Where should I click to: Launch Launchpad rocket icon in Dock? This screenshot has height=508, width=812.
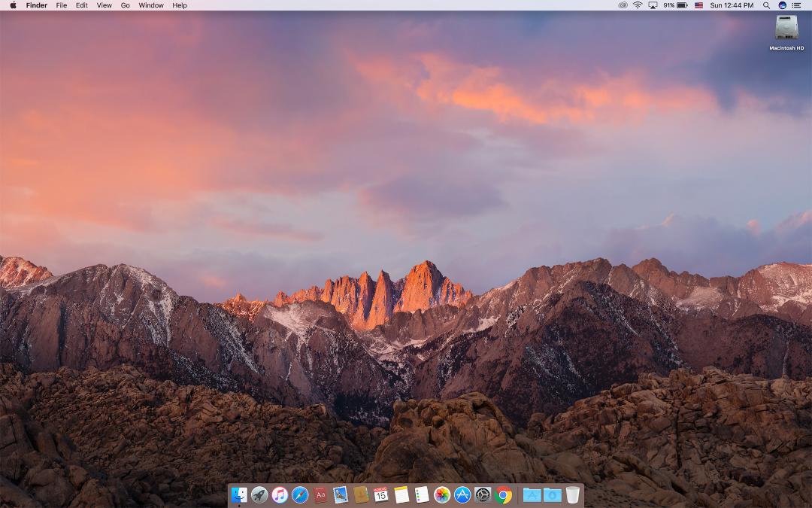click(259, 494)
